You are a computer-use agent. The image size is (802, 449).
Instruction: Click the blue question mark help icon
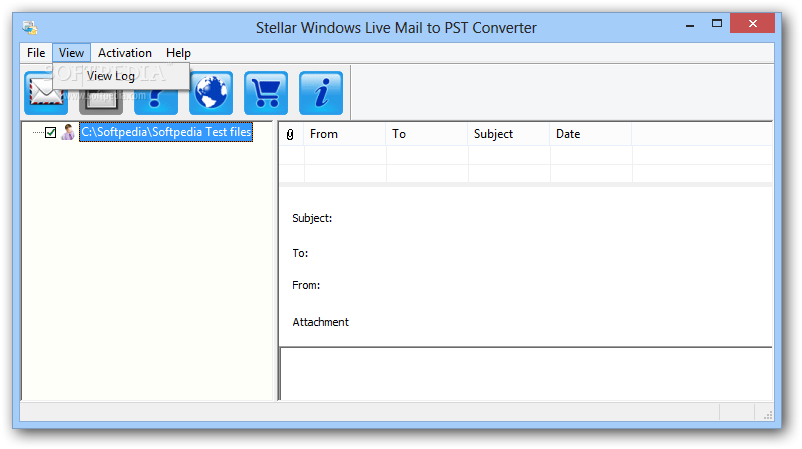tap(156, 102)
